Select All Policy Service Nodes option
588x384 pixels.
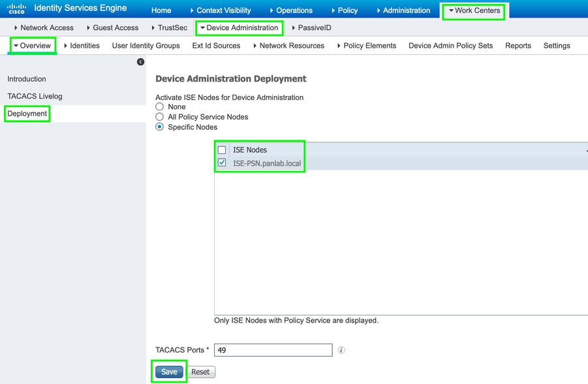tap(160, 117)
